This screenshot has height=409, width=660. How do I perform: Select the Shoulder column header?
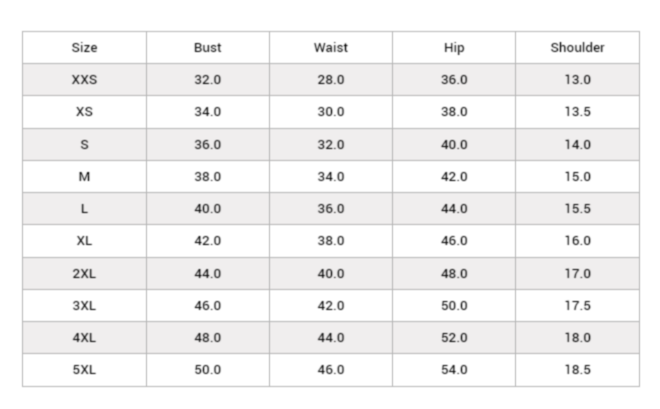(577, 48)
